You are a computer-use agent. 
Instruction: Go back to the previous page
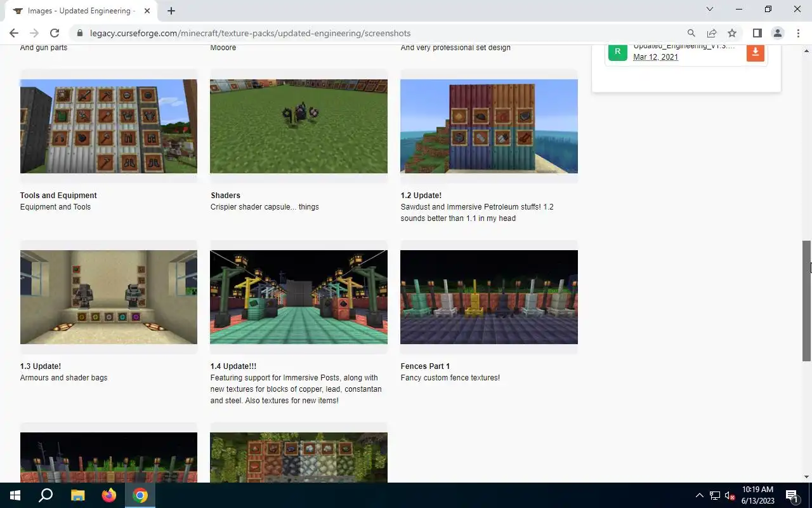click(x=14, y=33)
